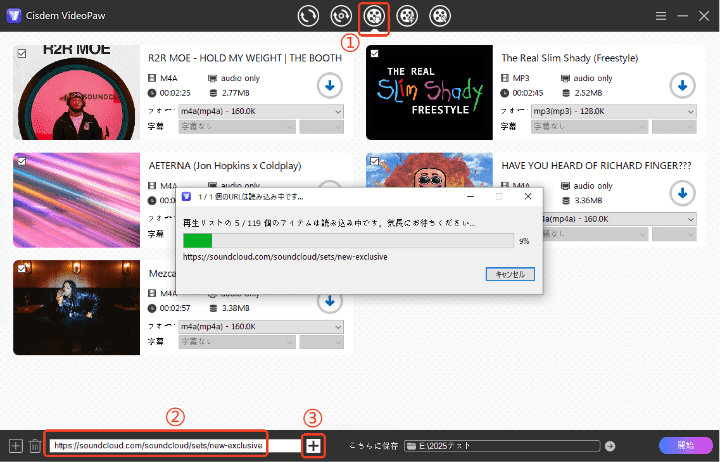Click download arrow for R2R MOE track
Viewport: 720px width, 462px height.
click(329, 86)
